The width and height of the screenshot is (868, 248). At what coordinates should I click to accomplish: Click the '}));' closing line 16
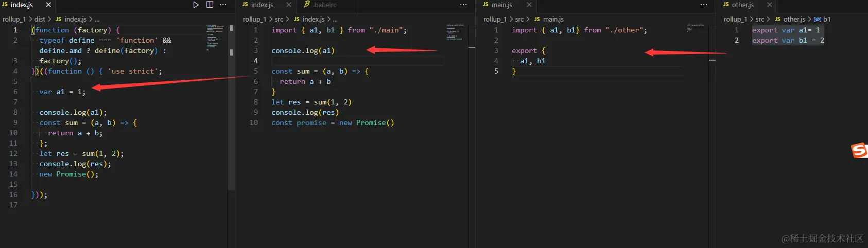coord(39,194)
